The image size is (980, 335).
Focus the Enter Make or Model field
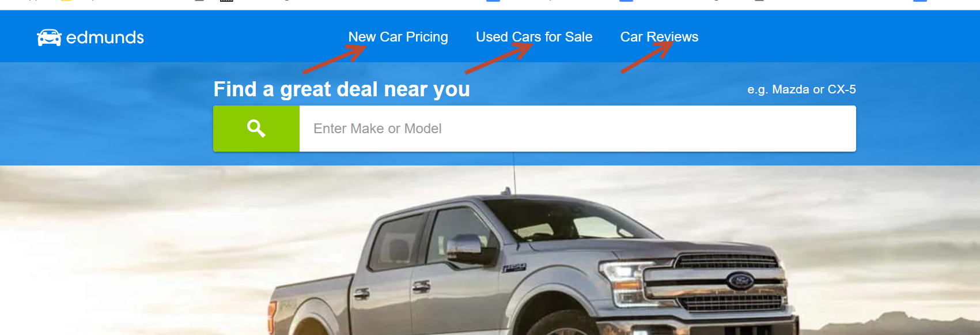tap(577, 129)
